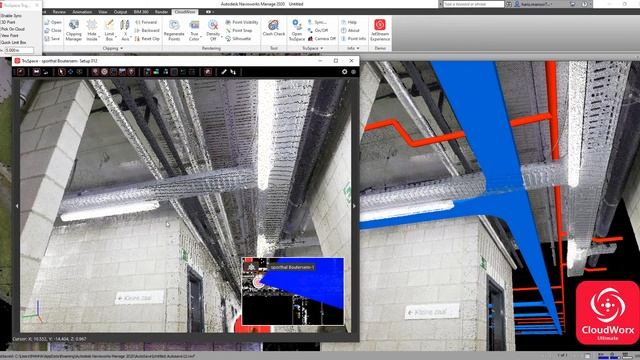Switch to the Output ribbon tab
The width and height of the screenshot is (640, 360).
[x=120, y=12]
